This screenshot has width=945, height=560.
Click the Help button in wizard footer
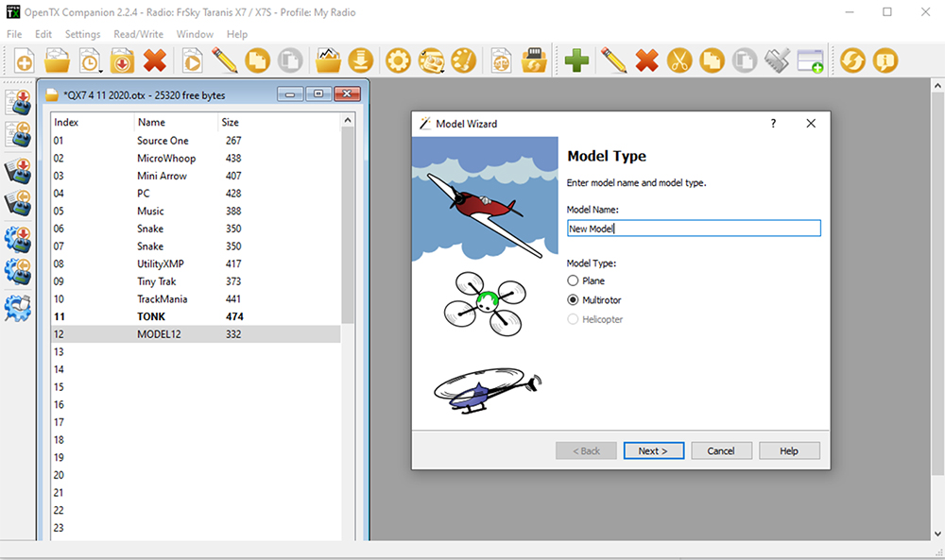coord(789,451)
